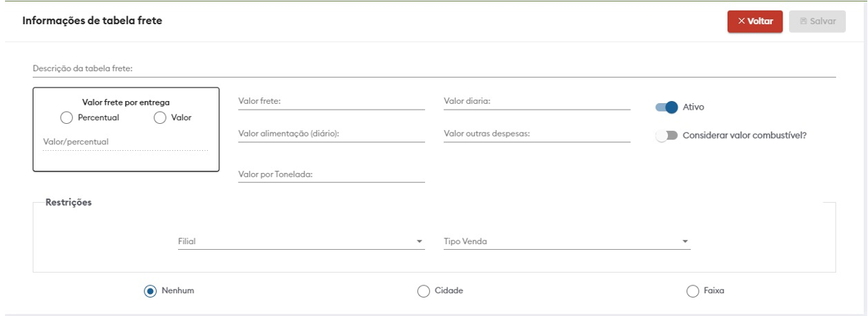This screenshot has height=316, width=868.
Task: Click the Descrição da tabela frete field
Action: point(434,69)
